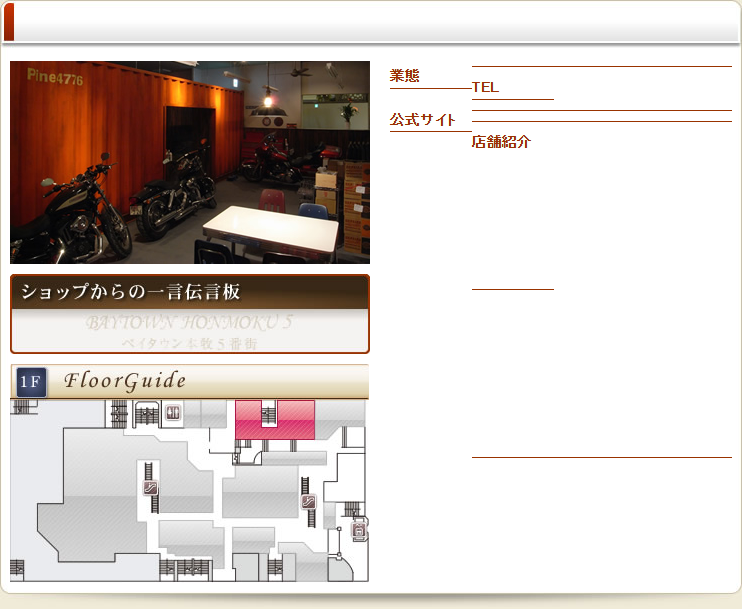The image size is (742, 609).
Task: Open the shop interior photo with motorcycles
Action: tap(190, 162)
